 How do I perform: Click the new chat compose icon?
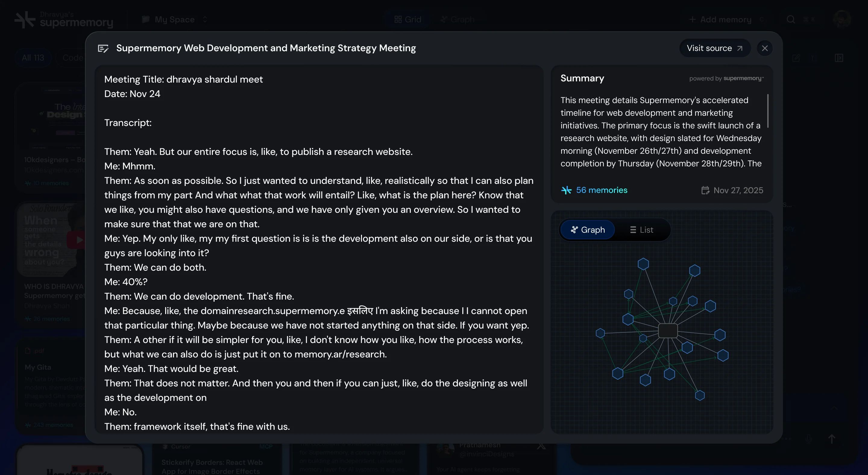tap(796, 58)
